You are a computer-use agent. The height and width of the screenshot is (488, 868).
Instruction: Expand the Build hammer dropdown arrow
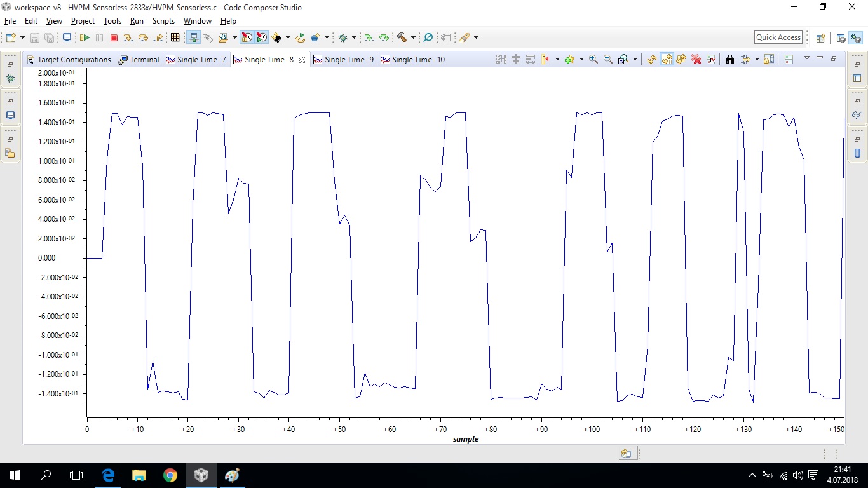(x=413, y=38)
